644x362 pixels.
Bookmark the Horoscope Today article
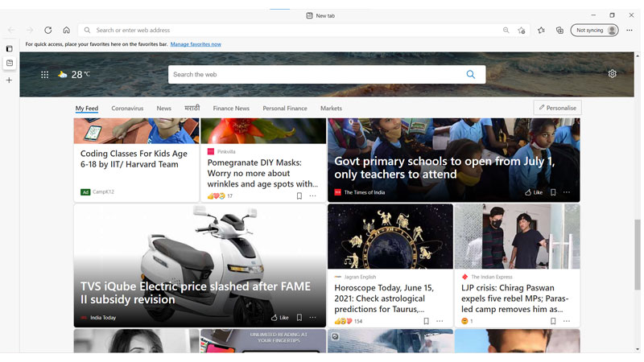pyautogui.click(x=427, y=321)
